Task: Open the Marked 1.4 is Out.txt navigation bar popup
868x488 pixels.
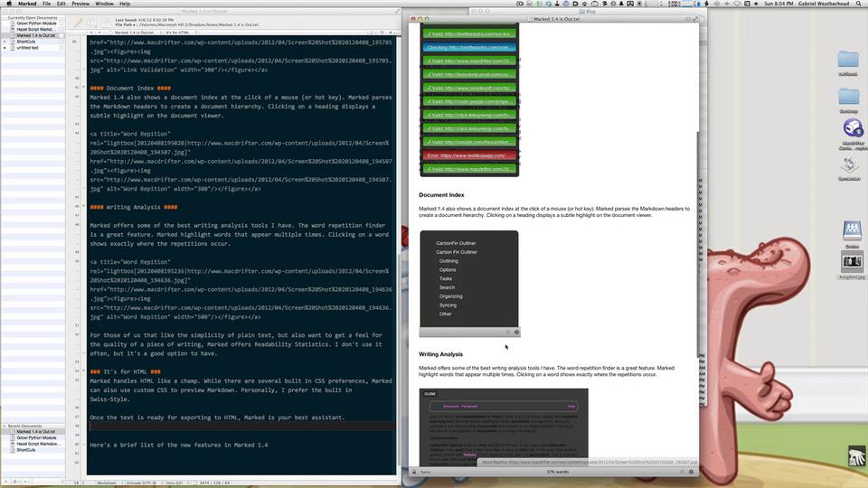Action: pyautogui.click(x=134, y=33)
